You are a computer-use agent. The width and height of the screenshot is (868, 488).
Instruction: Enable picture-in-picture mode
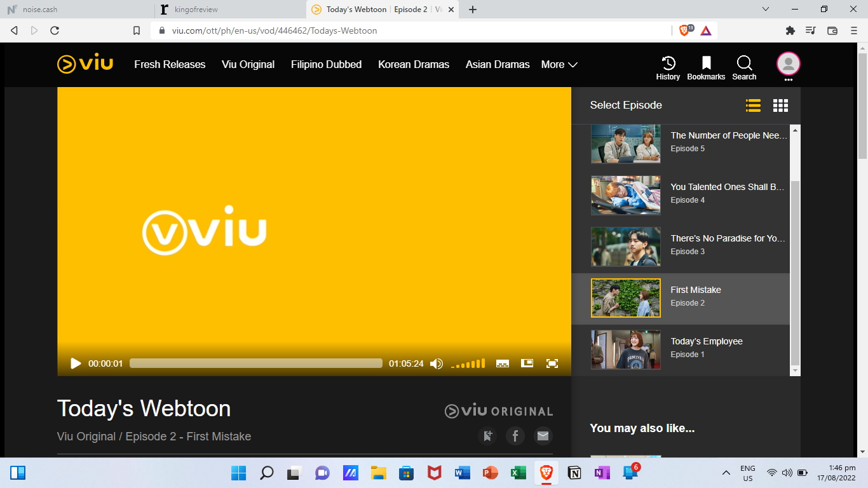point(527,363)
